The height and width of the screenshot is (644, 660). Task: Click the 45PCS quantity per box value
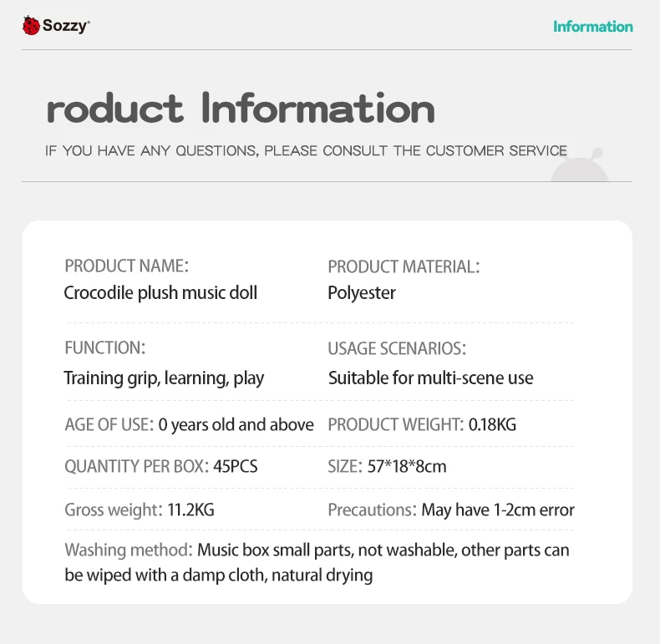236,466
